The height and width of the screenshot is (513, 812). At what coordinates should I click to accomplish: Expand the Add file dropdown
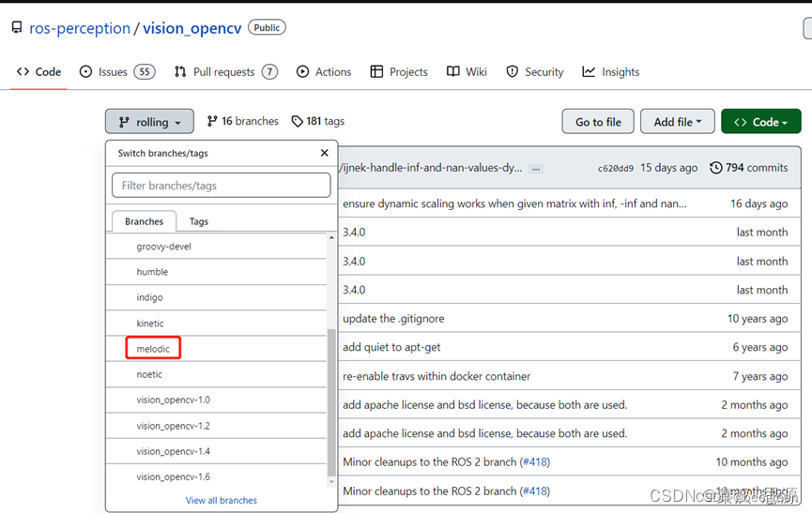(x=678, y=122)
